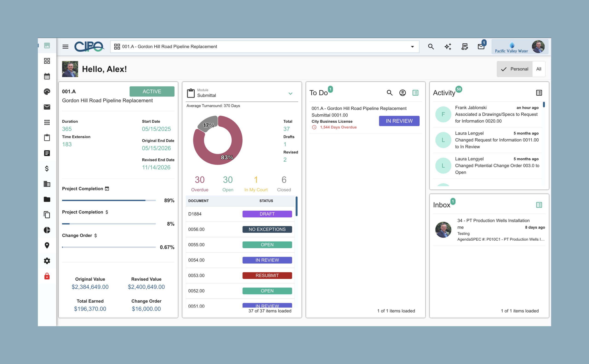Open the Pacific Valley Water profile
589x364 pixels.
pyautogui.click(x=520, y=47)
